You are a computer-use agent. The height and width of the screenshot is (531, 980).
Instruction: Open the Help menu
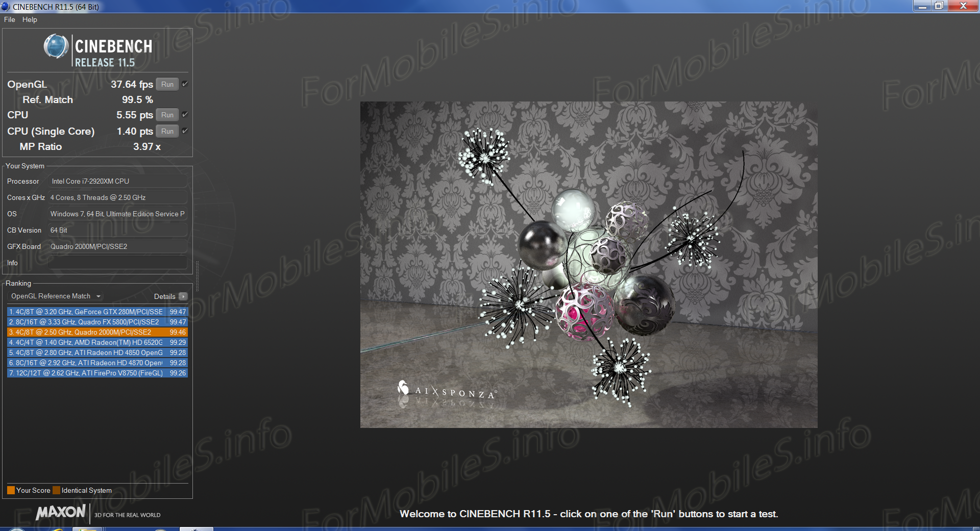point(30,19)
